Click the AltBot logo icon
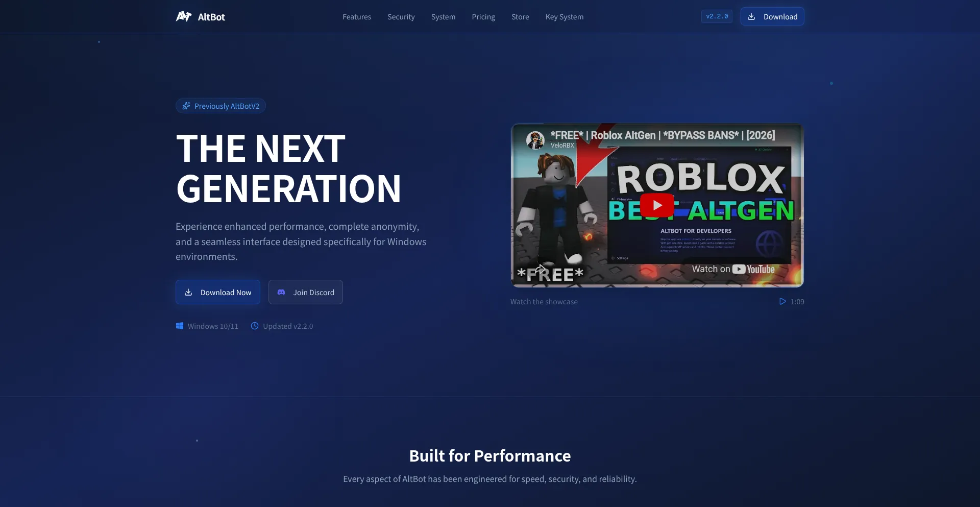Image resolution: width=980 pixels, height=507 pixels. [x=184, y=17]
